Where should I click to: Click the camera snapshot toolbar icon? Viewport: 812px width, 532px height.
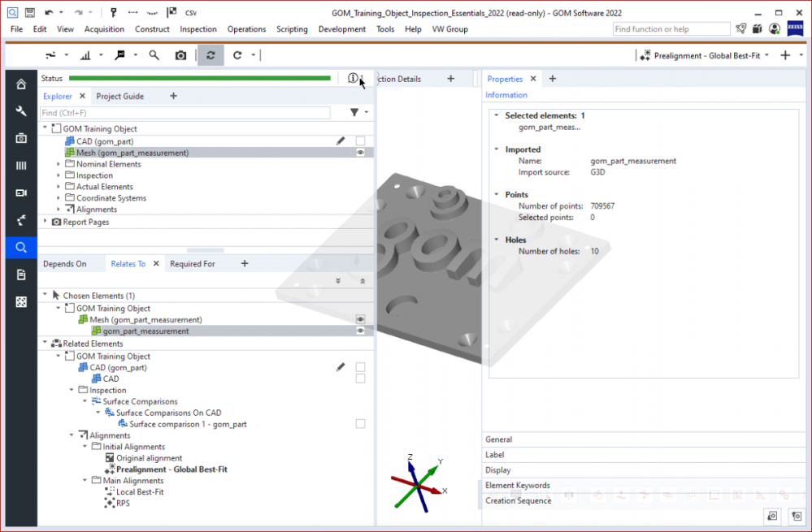(x=180, y=55)
